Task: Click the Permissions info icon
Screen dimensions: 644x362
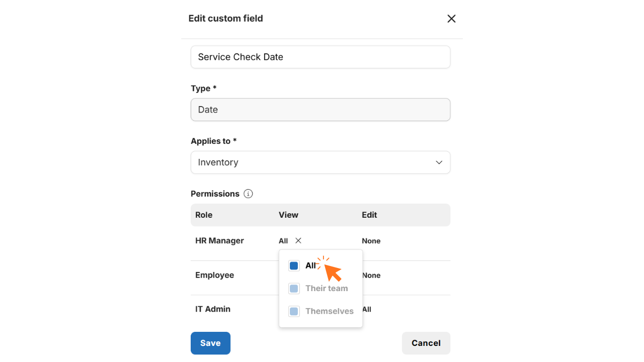Action: coord(248,194)
